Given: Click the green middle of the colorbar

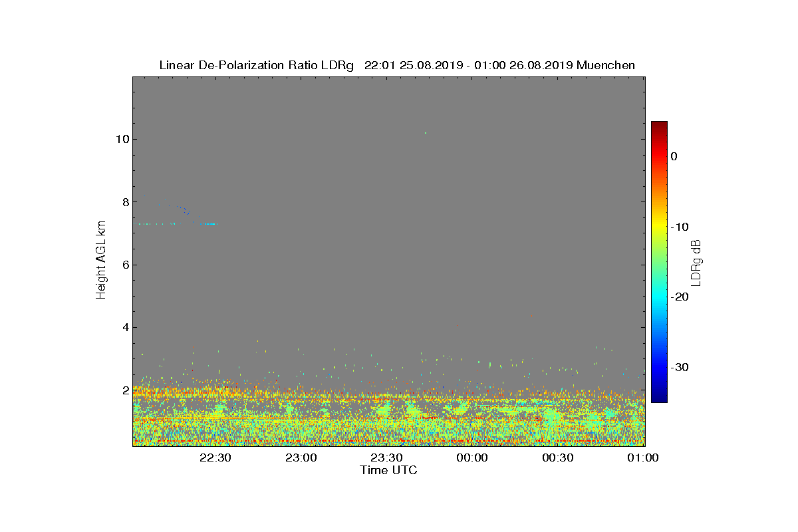Looking at the screenshot, I should [659, 262].
